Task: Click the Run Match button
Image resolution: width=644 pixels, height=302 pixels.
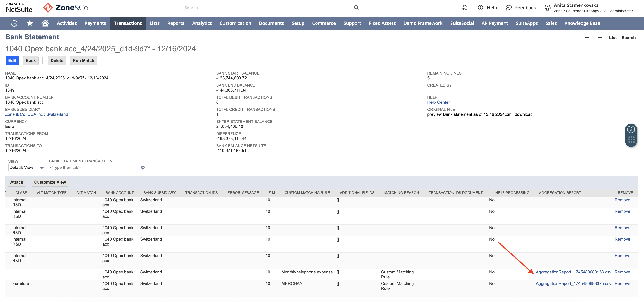Action: 83,61
